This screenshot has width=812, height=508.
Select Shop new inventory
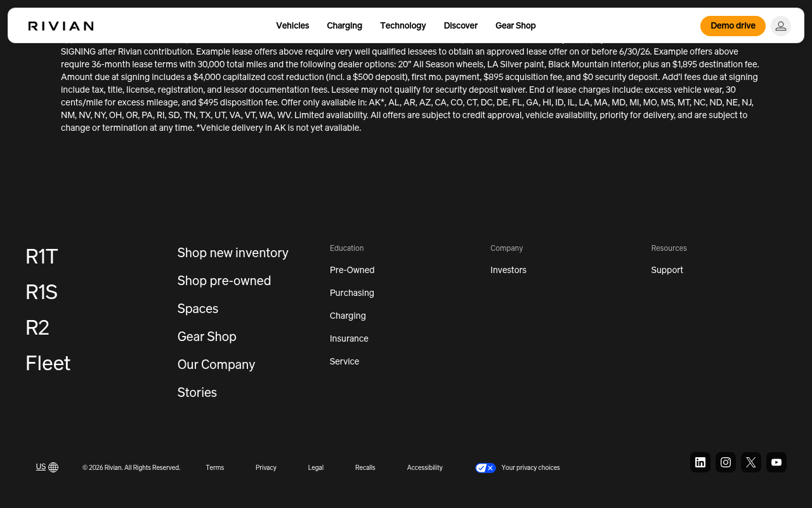pos(233,253)
